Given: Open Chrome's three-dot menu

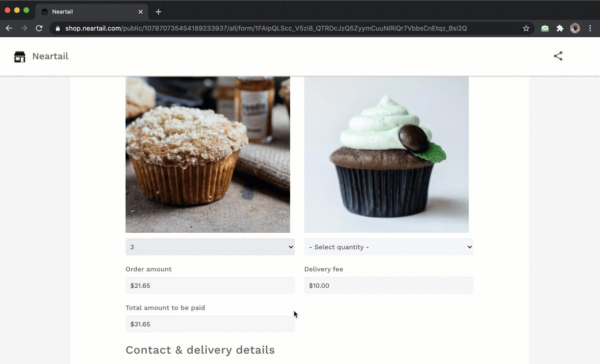Looking at the screenshot, I should click(x=590, y=28).
